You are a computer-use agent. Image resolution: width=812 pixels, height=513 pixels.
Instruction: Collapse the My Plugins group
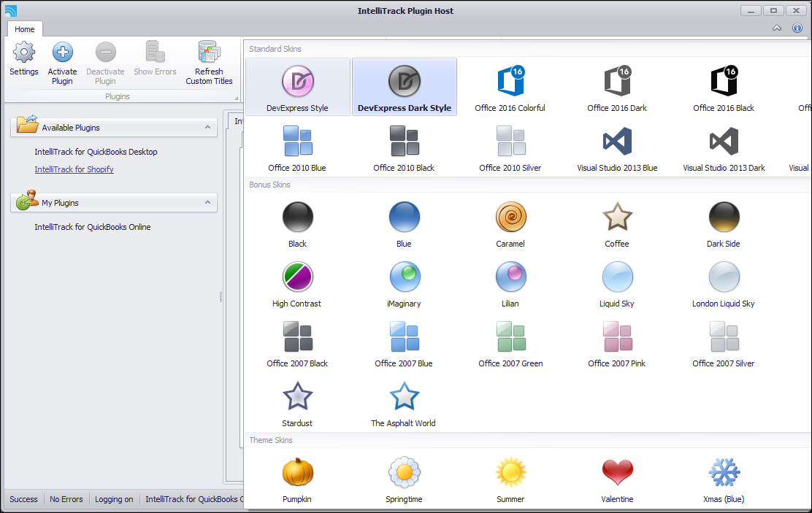coord(207,202)
